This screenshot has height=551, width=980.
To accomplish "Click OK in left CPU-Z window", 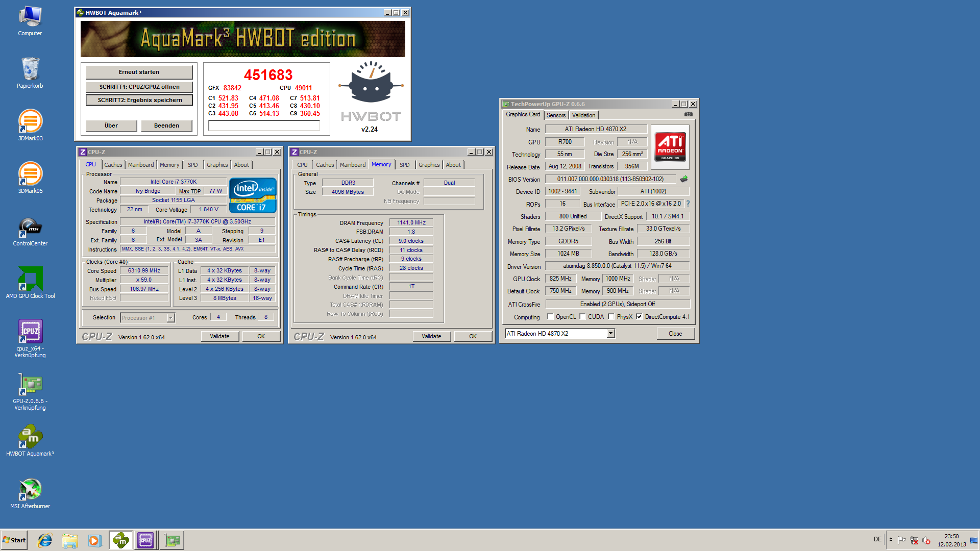I will point(261,336).
